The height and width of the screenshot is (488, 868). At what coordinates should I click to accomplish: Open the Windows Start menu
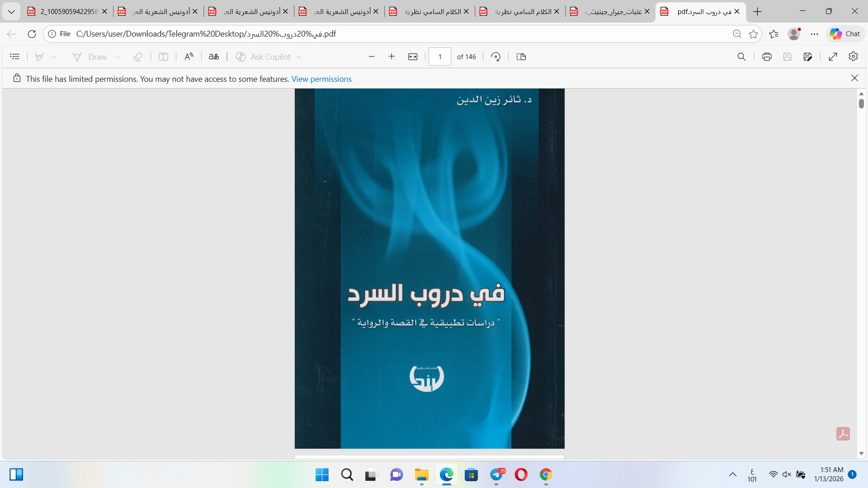click(322, 475)
